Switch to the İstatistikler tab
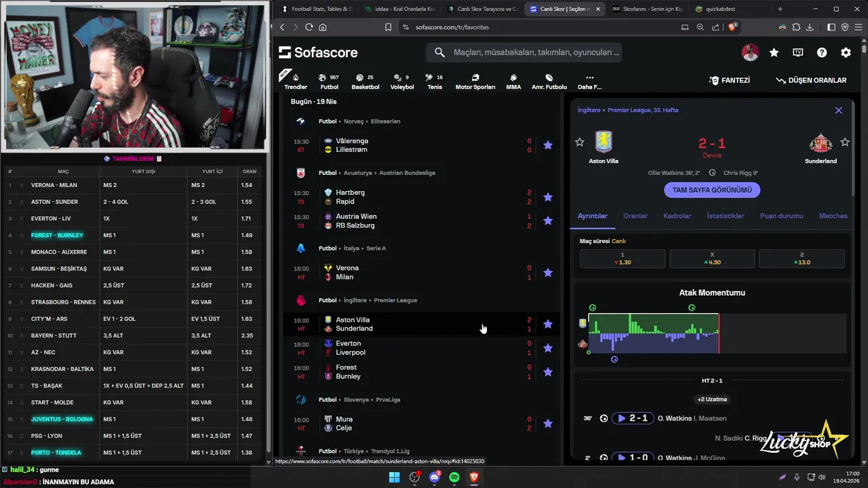The image size is (868, 488). tap(726, 216)
